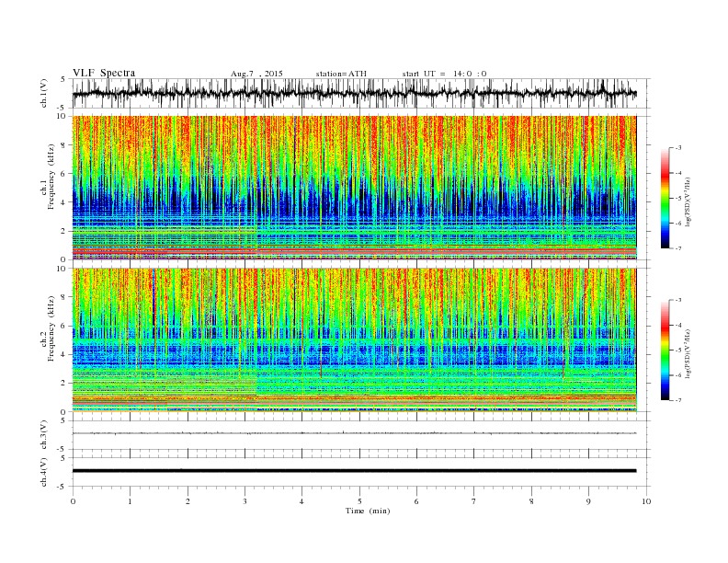Click the "6" tick on the time axis

click(416, 501)
